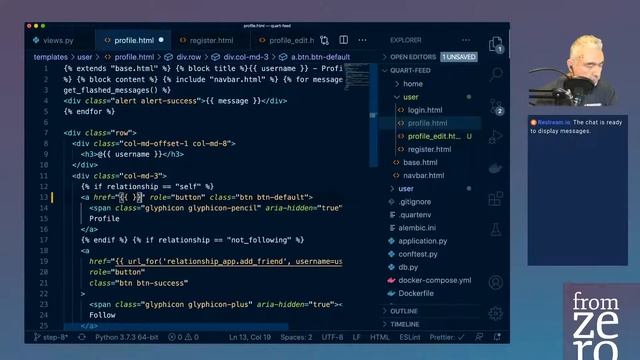Image resolution: width=640 pixels, height=360 pixels.
Task: Open the Docker whale activity bar icon
Action: 496,168
